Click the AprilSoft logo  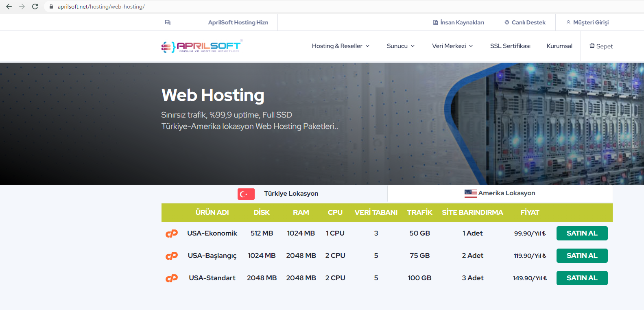click(202, 46)
